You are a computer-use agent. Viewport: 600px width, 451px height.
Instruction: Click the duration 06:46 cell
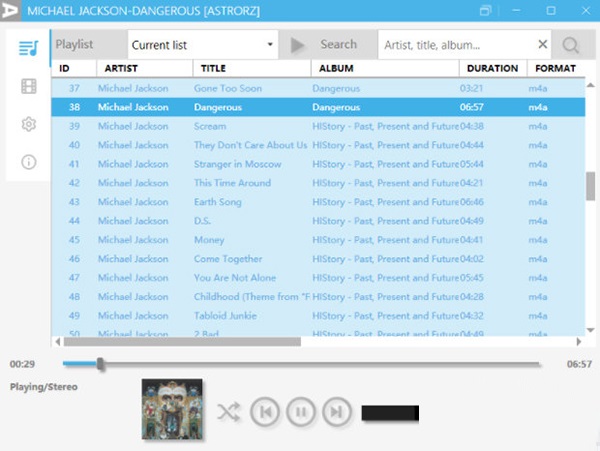[x=471, y=202]
